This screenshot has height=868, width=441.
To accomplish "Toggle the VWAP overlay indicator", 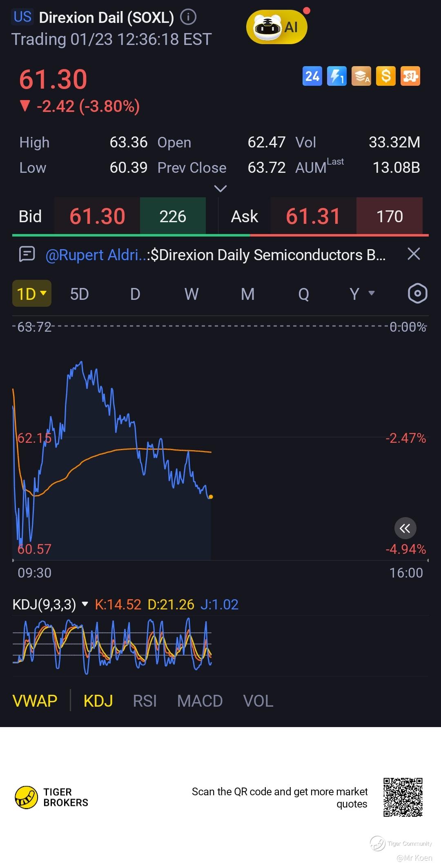I will click(35, 701).
